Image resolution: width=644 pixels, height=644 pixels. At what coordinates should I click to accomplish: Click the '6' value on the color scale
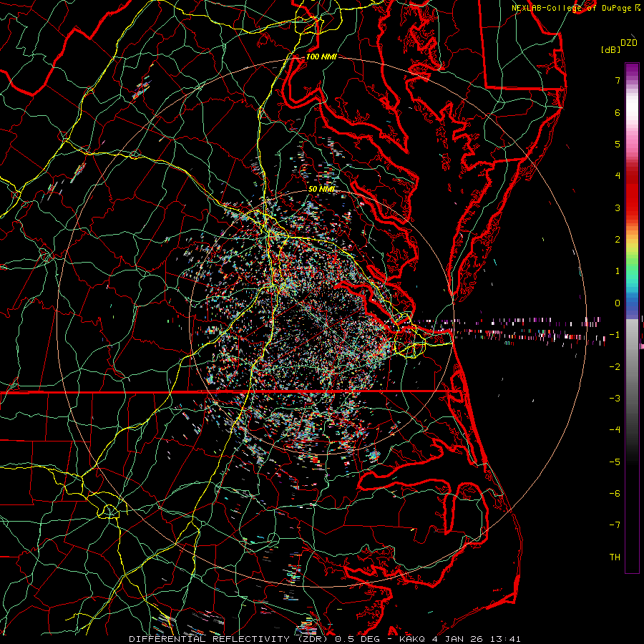[x=618, y=112]
